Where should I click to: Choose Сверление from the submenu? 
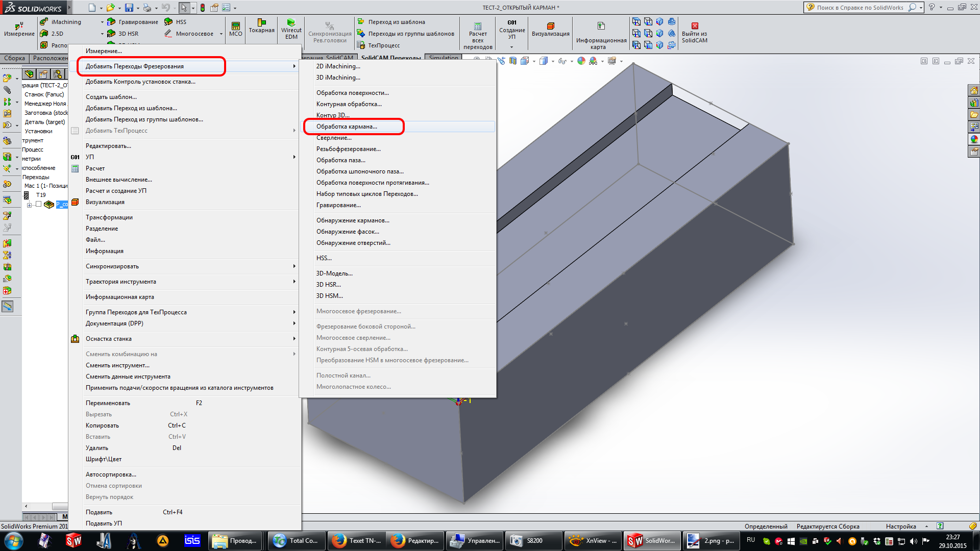334,138
